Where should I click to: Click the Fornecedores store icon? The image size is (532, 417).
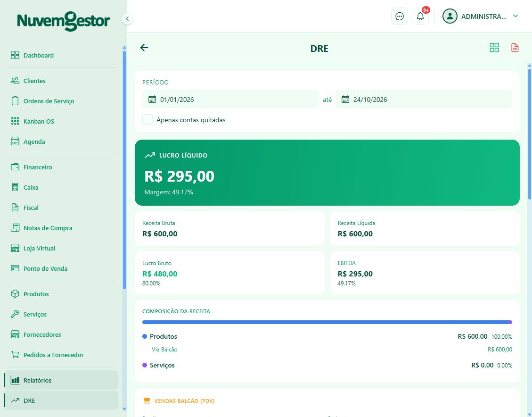click(15, 334)
